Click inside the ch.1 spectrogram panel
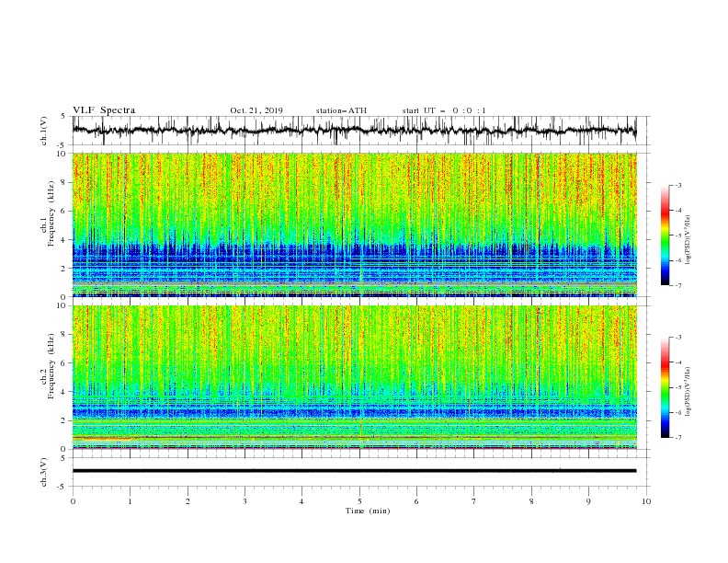Viewport: 728px width, 563px height. (x=354, y=224)
